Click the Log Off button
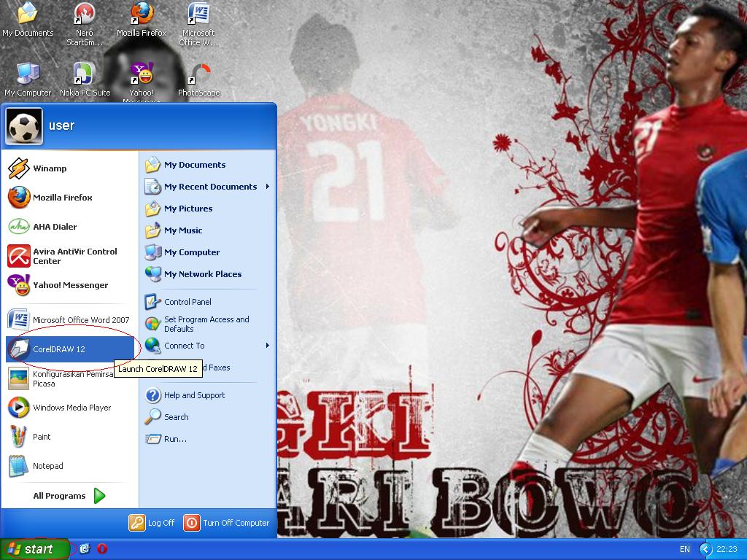This screenshot has height=560, width=747. tap(152, 523)
